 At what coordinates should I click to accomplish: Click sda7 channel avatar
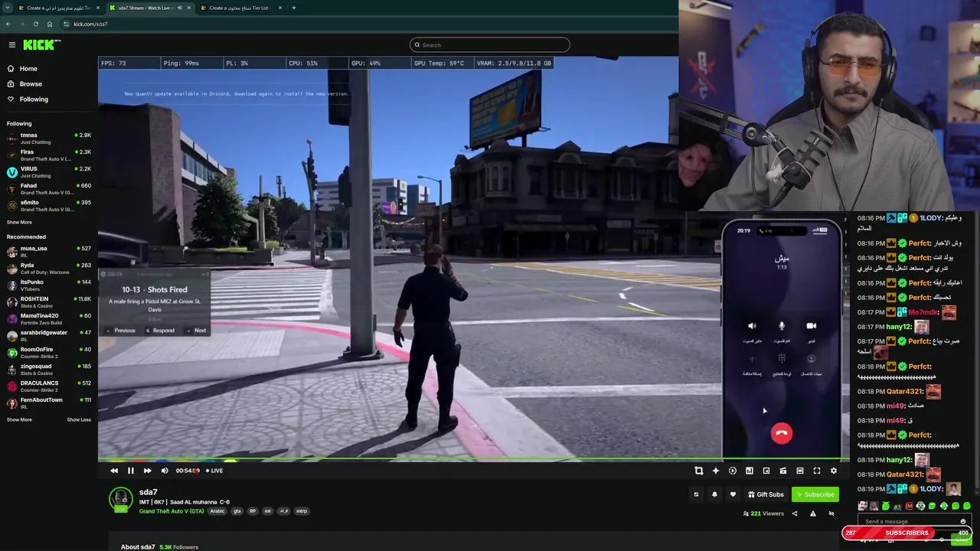[x=120, y=499]
